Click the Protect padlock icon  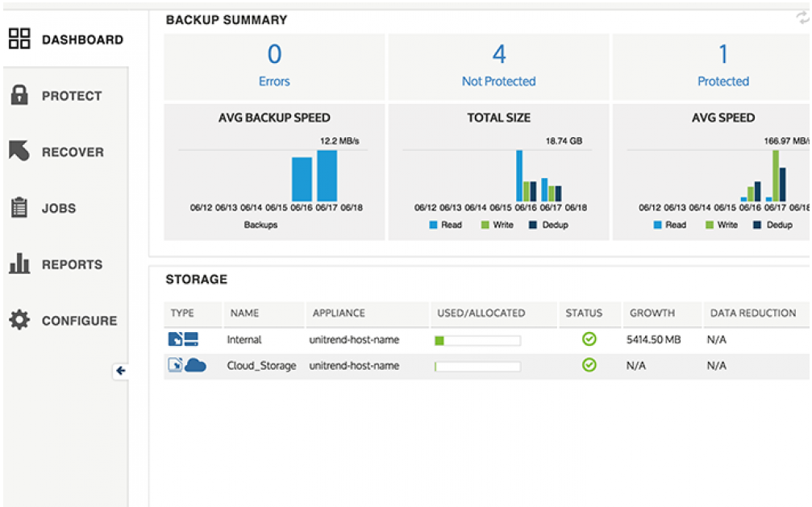click(x=19, y=95)
